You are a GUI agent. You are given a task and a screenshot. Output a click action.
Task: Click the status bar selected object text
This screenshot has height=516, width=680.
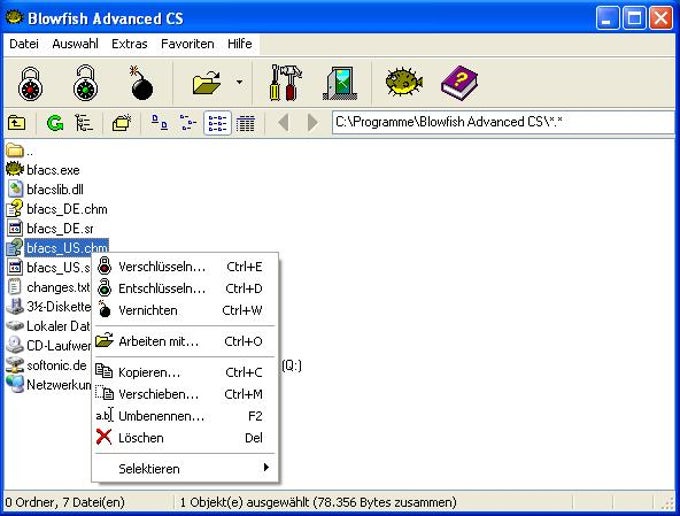(x=318, y=503)
